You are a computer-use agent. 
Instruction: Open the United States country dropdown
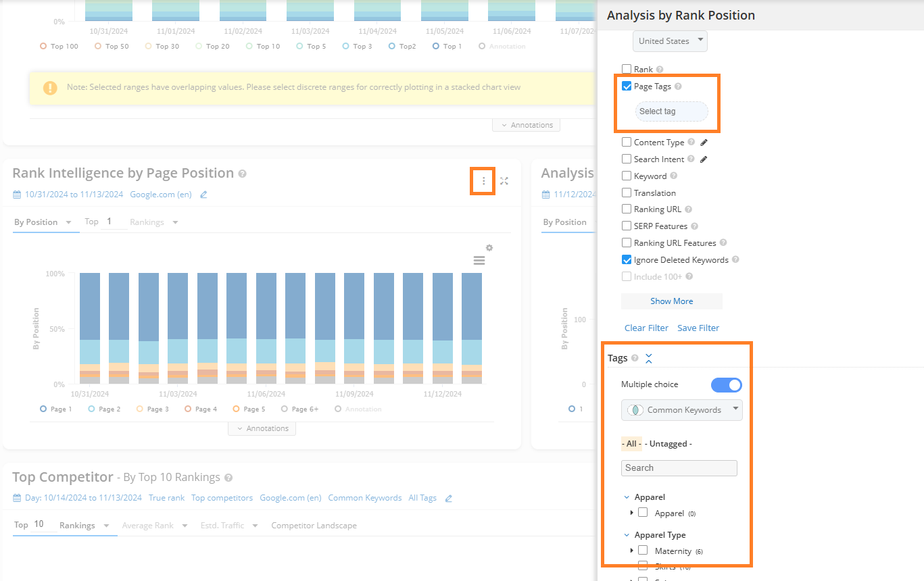[x=670, y=41]
